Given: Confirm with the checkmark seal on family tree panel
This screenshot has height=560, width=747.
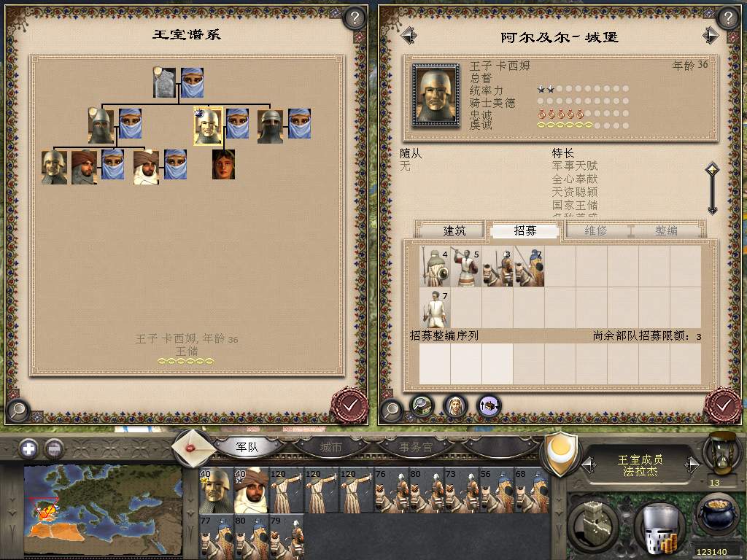Looking at the screenshot, I should point(349,405).
